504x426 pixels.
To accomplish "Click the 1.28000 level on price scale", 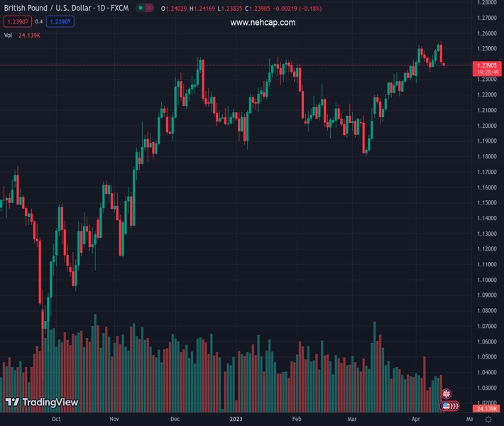I will pyautogui.click(x=486, y=3).
